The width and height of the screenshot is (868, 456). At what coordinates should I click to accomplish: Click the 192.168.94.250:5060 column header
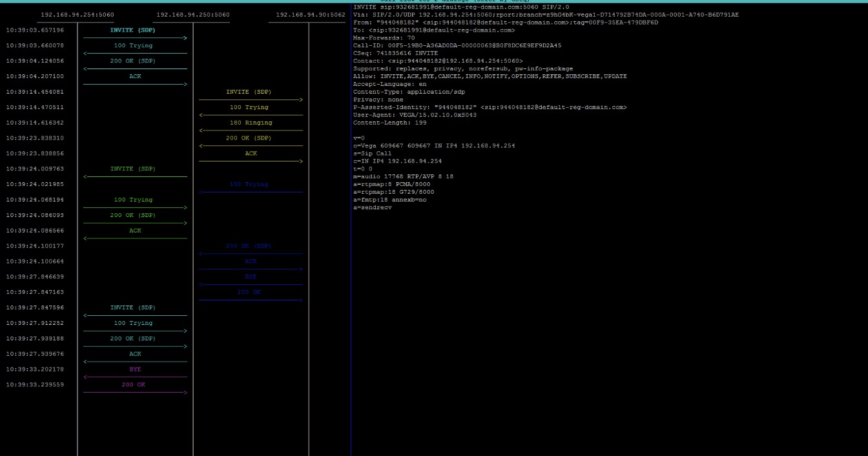[x=193, y=15]
